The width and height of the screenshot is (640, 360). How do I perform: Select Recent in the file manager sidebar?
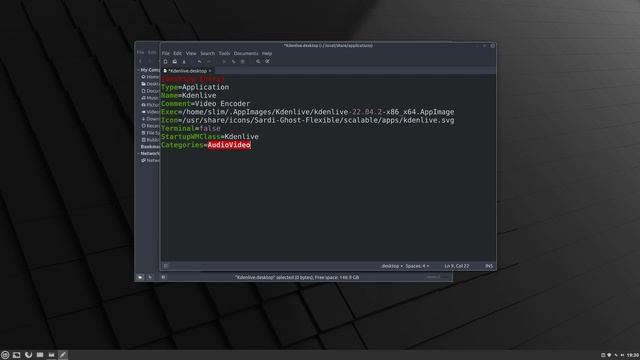pyautogui.click(x=151, y=126)
